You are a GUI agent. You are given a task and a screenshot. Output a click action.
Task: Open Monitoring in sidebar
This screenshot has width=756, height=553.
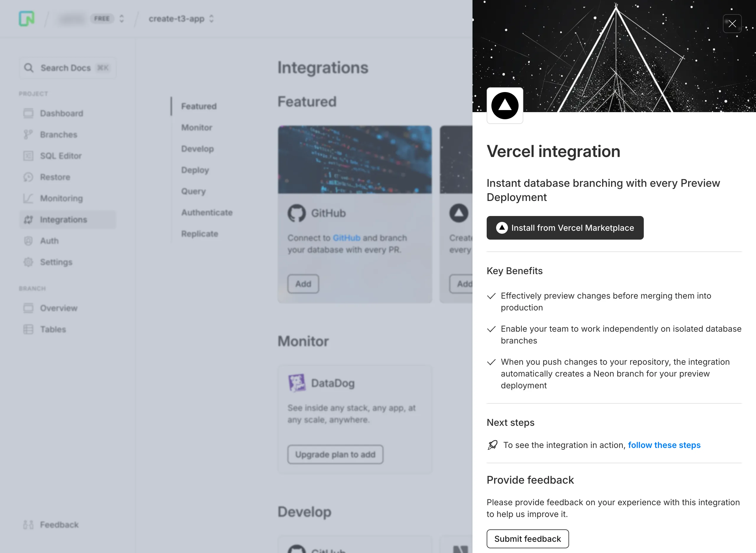(68, 198)
